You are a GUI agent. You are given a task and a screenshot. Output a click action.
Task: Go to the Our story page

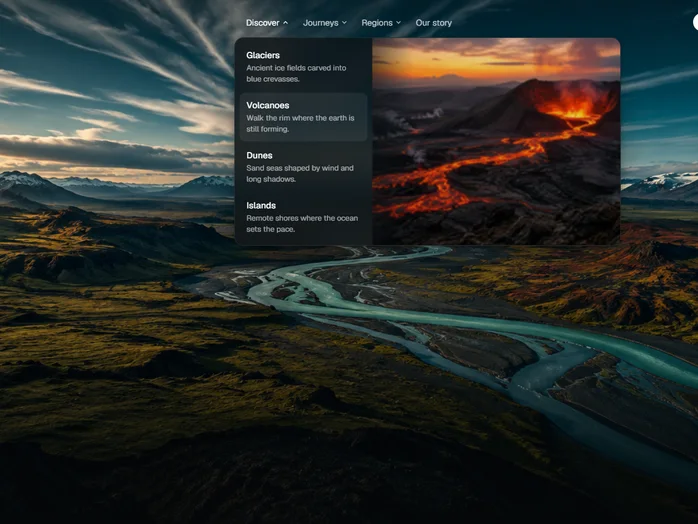coord(434,23)
